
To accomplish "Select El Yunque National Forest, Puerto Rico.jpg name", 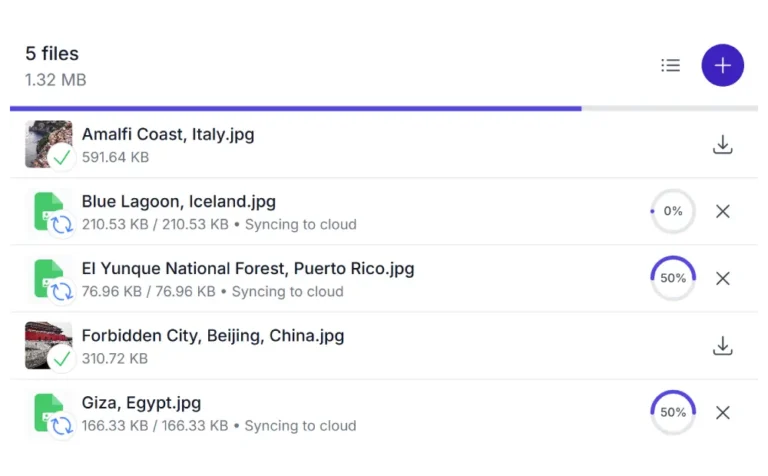I will point(248,268).
